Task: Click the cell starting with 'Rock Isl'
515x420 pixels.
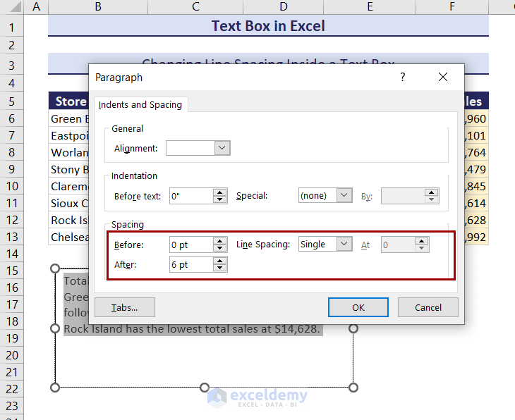Action: (x=68, y=220)
